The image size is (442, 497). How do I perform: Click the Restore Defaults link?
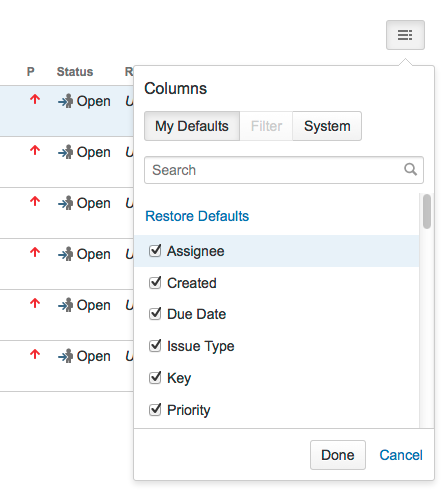coord(197,216)
